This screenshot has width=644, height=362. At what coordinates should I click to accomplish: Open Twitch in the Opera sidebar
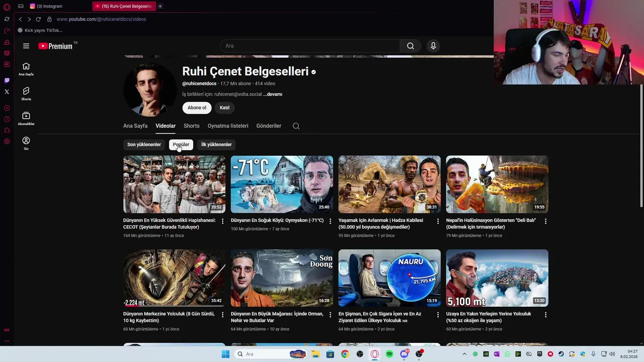click(x=7, y=80)
